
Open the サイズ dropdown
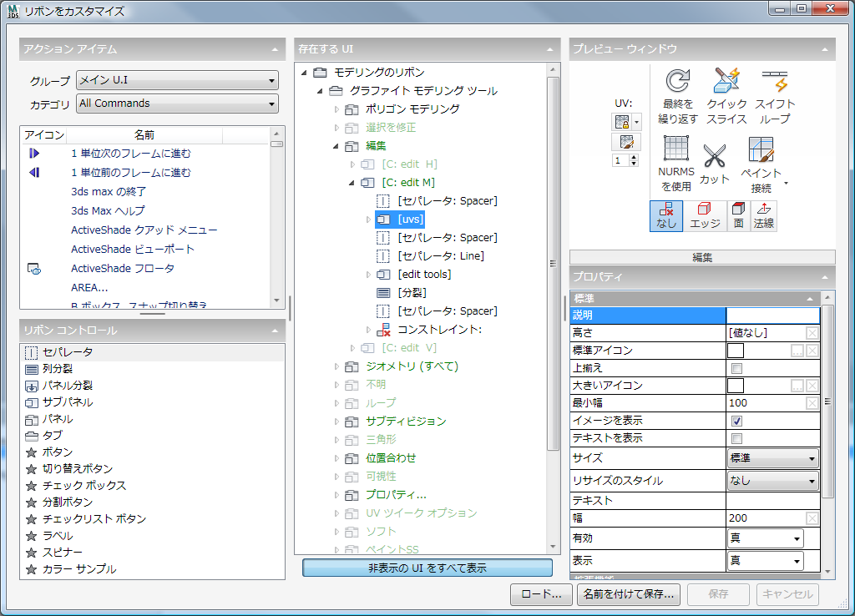pos(773,458)
